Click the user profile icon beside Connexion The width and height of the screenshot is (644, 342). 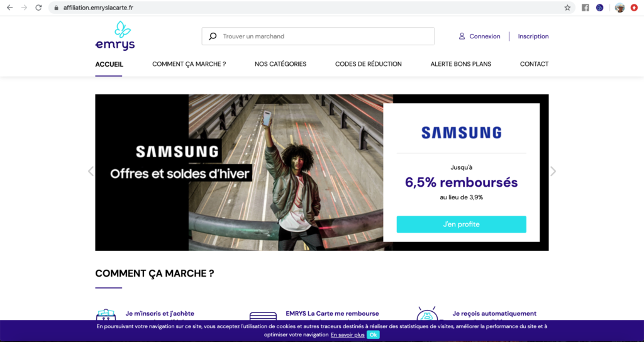coord(462,36)
